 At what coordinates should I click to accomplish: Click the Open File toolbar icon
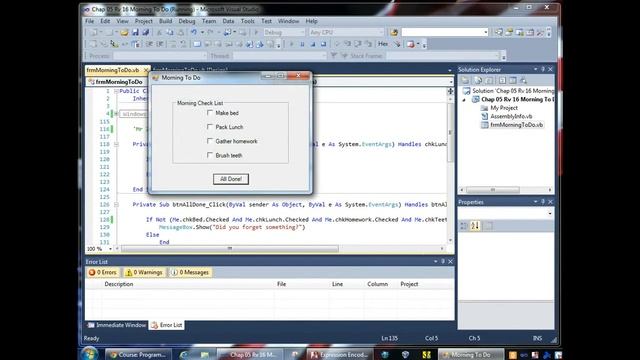(124, 32)
